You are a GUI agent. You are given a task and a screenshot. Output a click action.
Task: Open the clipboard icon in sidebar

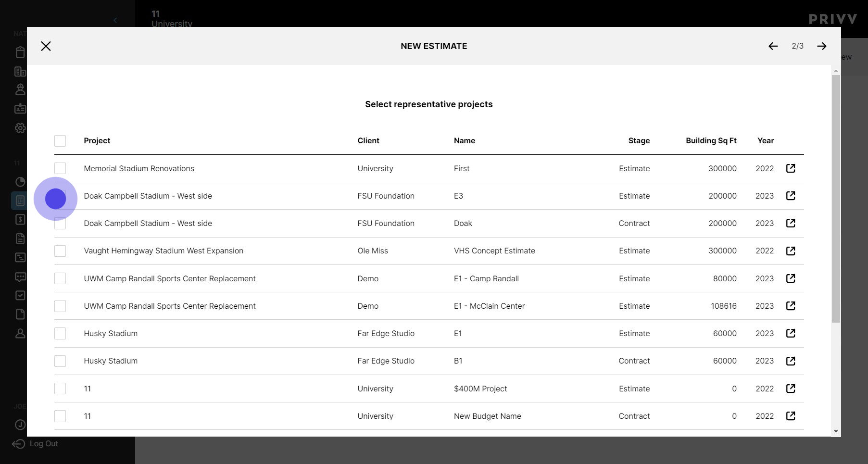(20, 52)
